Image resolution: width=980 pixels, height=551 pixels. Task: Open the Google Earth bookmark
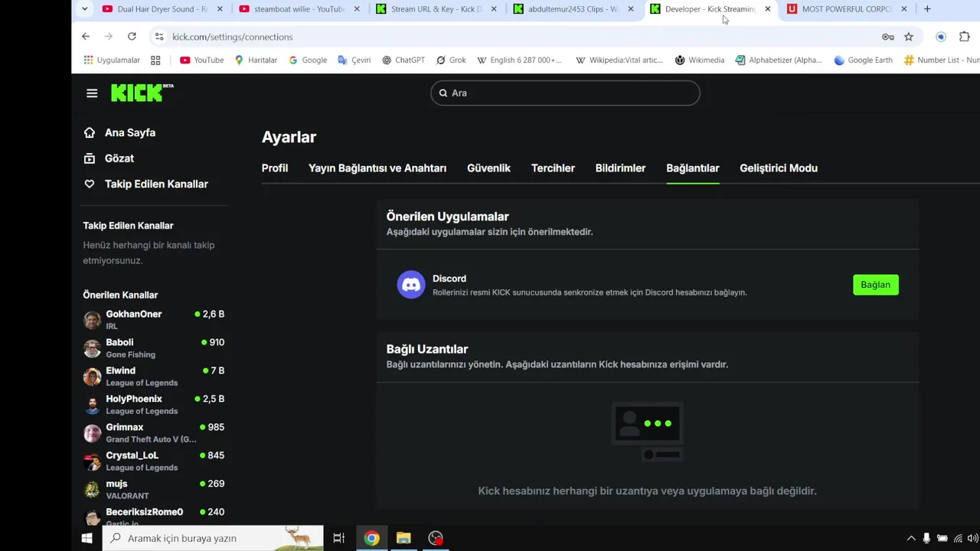point(863,60)
